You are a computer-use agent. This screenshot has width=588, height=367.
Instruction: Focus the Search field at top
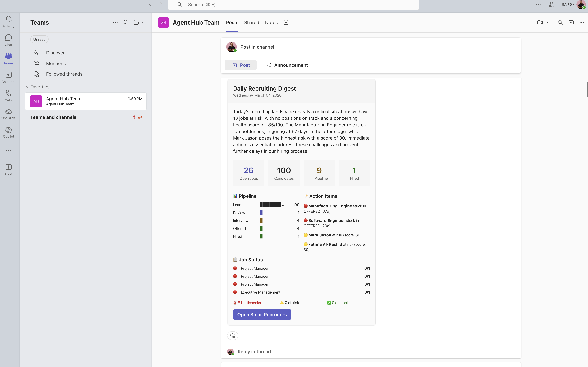tap(293, 5)
